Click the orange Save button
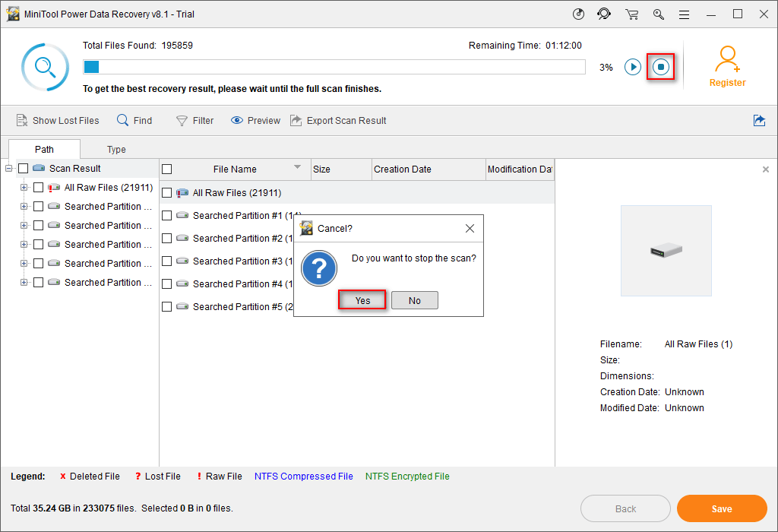 pos(721,508)
